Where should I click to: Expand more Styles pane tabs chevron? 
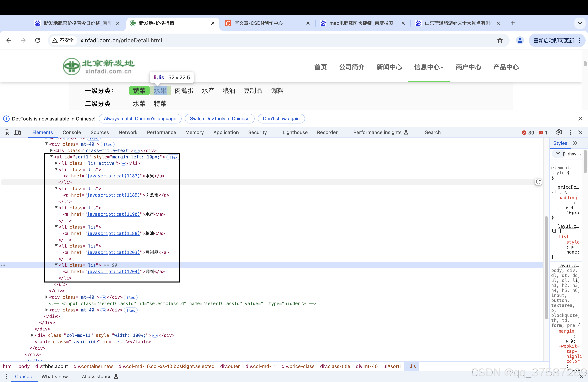(x=575, y=143)
